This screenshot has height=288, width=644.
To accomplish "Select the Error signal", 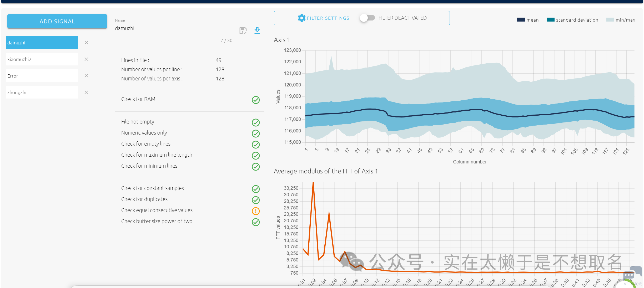I will click(x=42, y=76).
